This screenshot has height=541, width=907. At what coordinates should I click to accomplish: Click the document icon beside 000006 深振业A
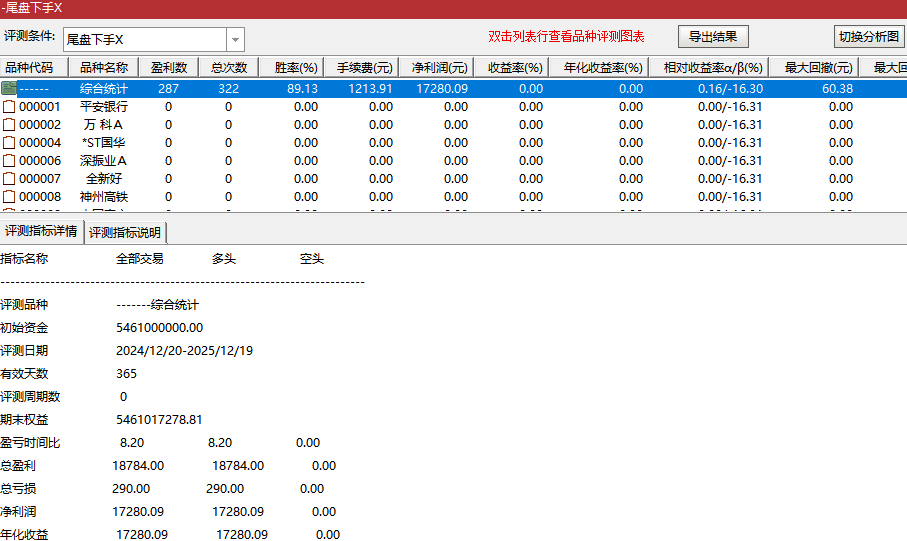9,161
